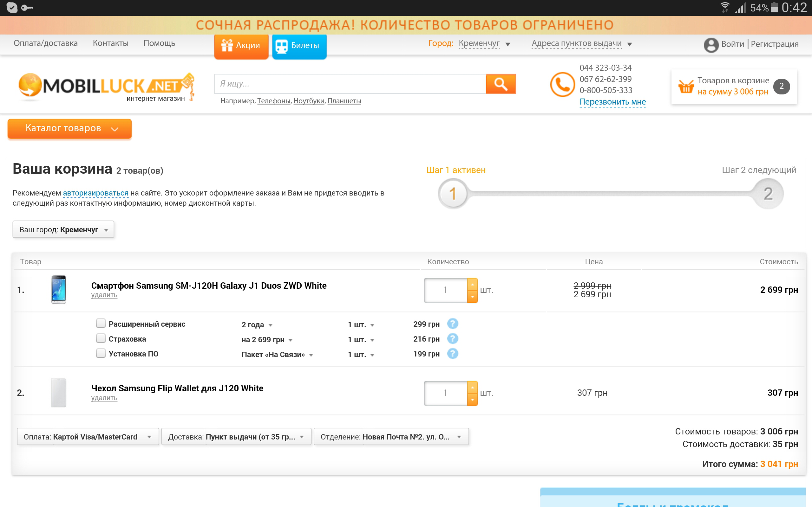The height and width of the screenshot is (507, 812).
Task: Expand the Каталог товаров dropdown
Action: coord(69,128)
